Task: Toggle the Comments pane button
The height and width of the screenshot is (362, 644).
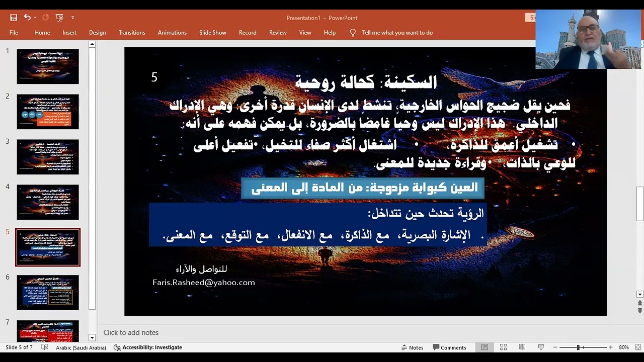Action: click(449, 347)
